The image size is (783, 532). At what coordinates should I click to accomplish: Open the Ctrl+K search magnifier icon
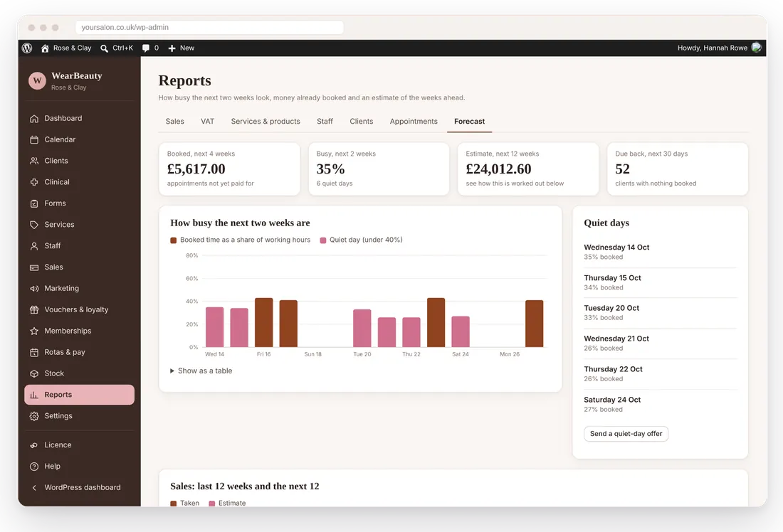point(105,48)
